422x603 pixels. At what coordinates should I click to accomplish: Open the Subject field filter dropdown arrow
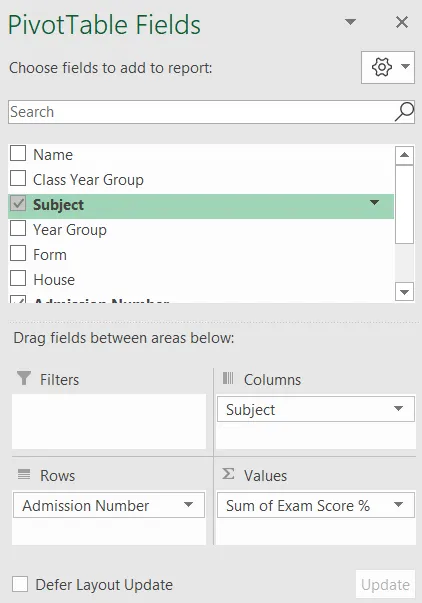coord(374,203)
